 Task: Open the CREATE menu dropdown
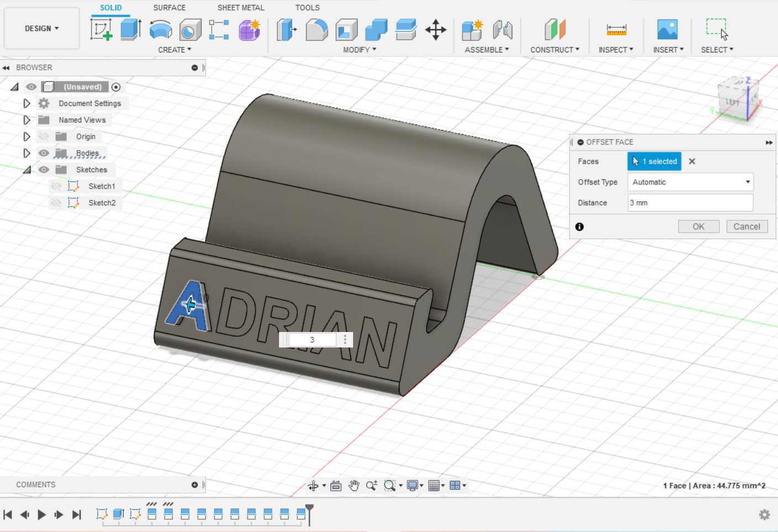(175, 50)
